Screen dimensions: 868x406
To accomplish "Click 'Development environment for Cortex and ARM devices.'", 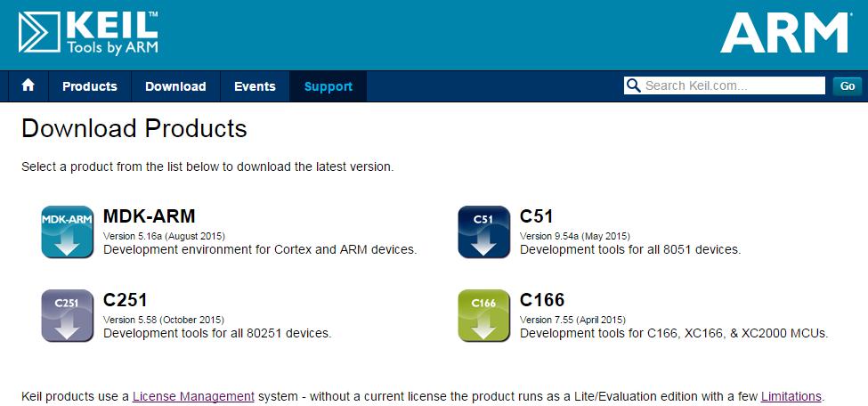I will (260, 250).
